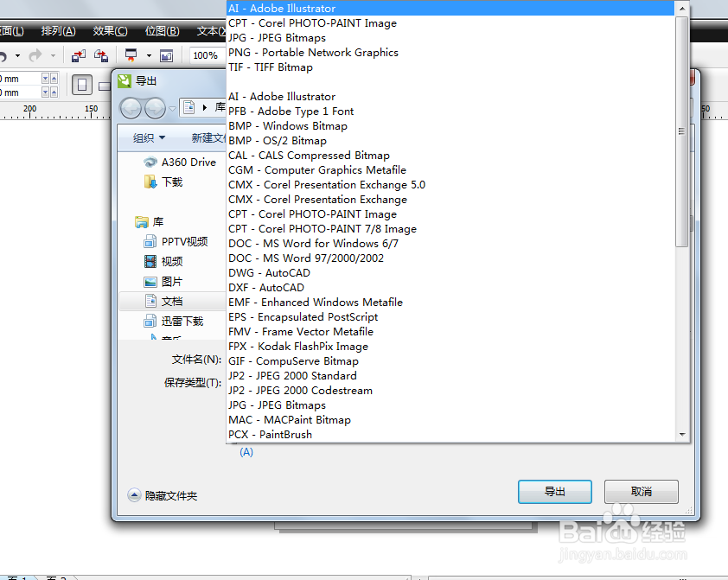This screenshot has height=580, width=728.
Task: Select 下载 folder in navigation pane
Action: pyautogui.click(x=163, y=182)
